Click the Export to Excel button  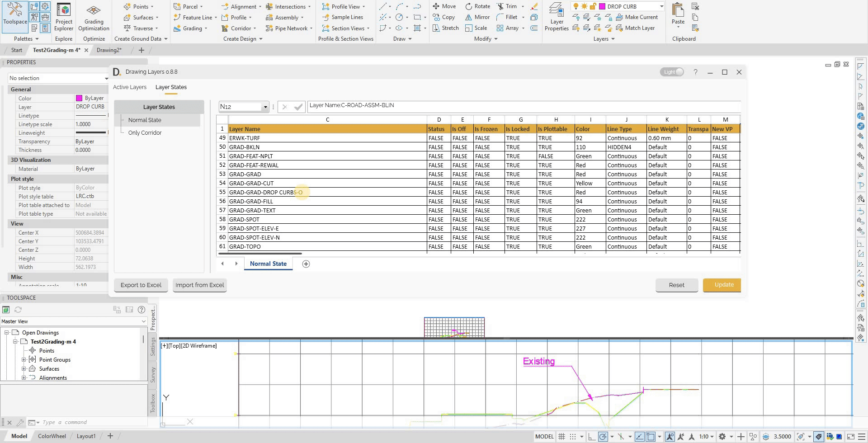141,285
